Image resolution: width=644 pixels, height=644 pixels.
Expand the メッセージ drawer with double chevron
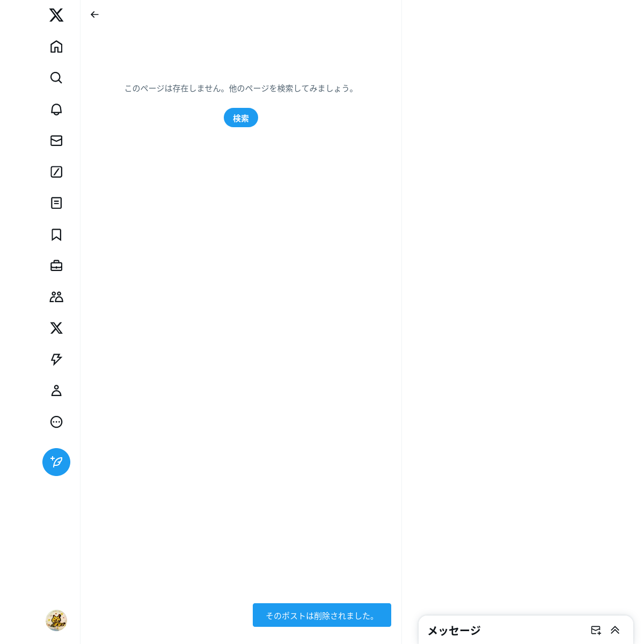coord(615,630)
